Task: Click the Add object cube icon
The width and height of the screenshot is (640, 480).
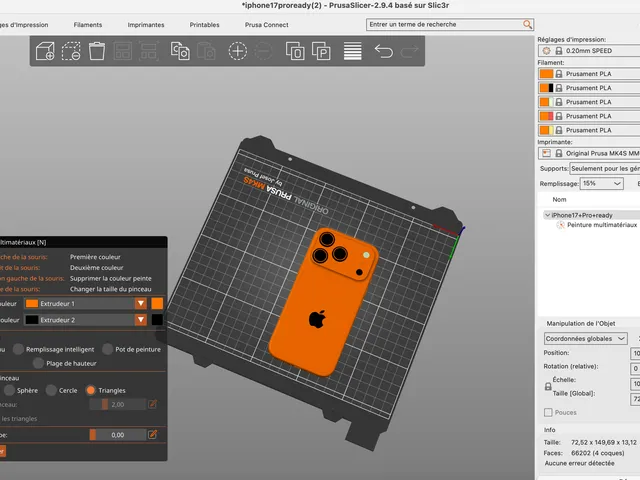Action: coord(45,51)
